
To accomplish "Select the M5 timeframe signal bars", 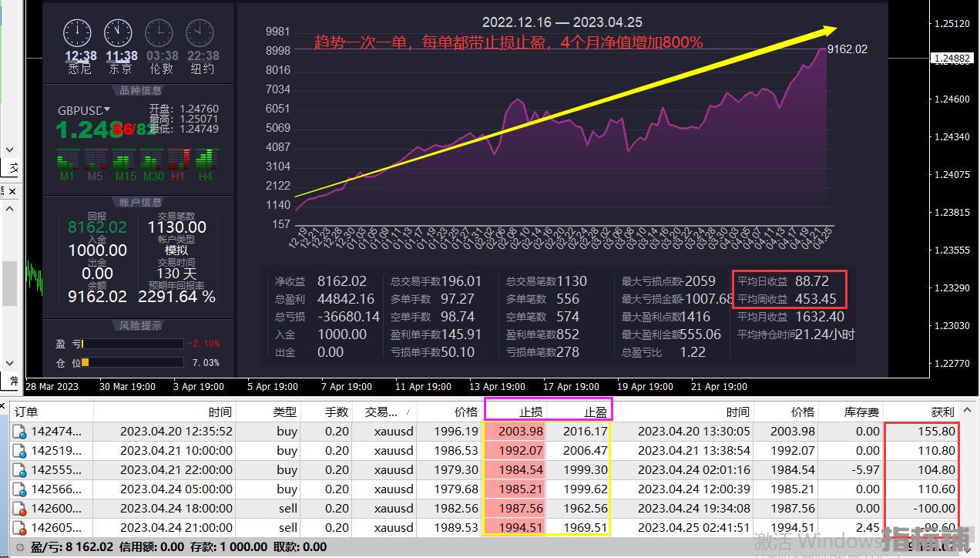I will (x=96, y=160).
